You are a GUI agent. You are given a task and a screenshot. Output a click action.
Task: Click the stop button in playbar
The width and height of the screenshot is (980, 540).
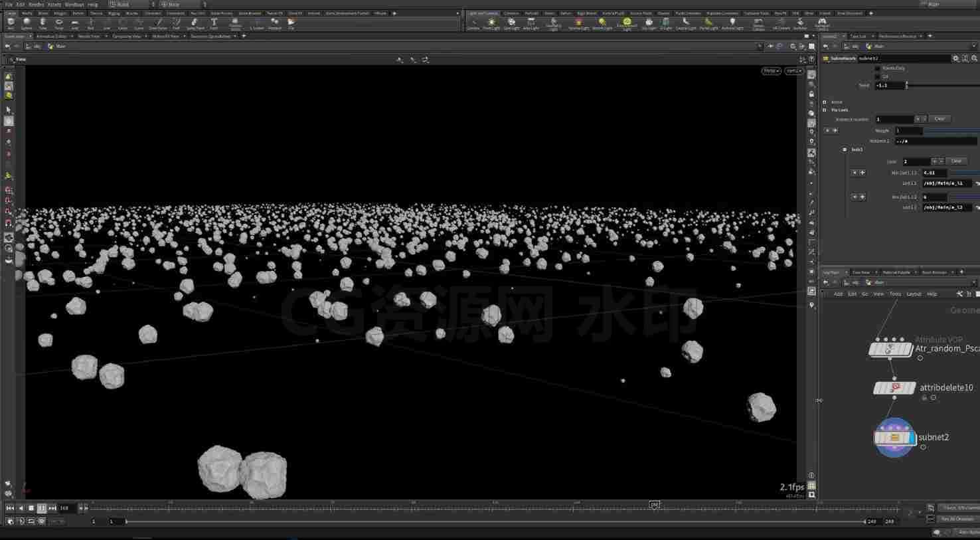(31, 508)
